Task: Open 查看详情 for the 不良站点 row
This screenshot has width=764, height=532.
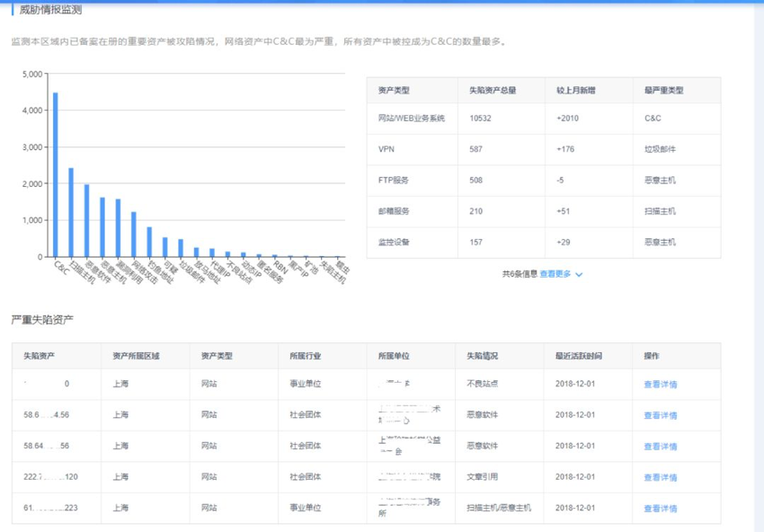Action: pyautogui.click(x=661, y=385)
